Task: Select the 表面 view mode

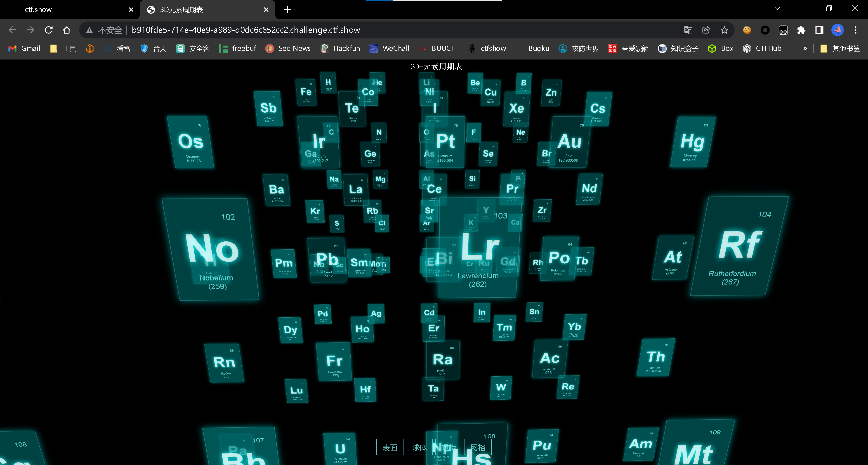Action: click(x=389, y=447)
